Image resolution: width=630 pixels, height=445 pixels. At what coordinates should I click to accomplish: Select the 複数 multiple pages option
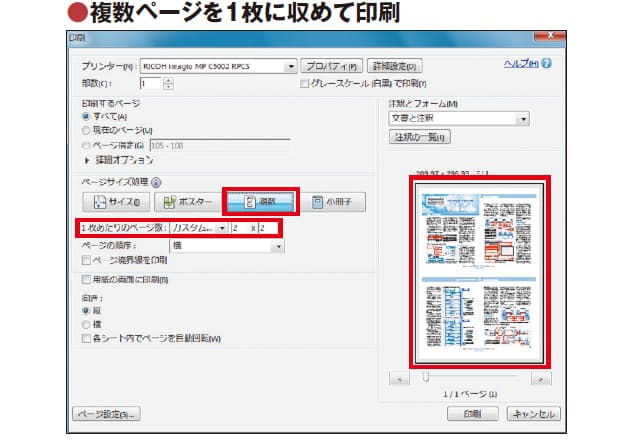point(259,202)
